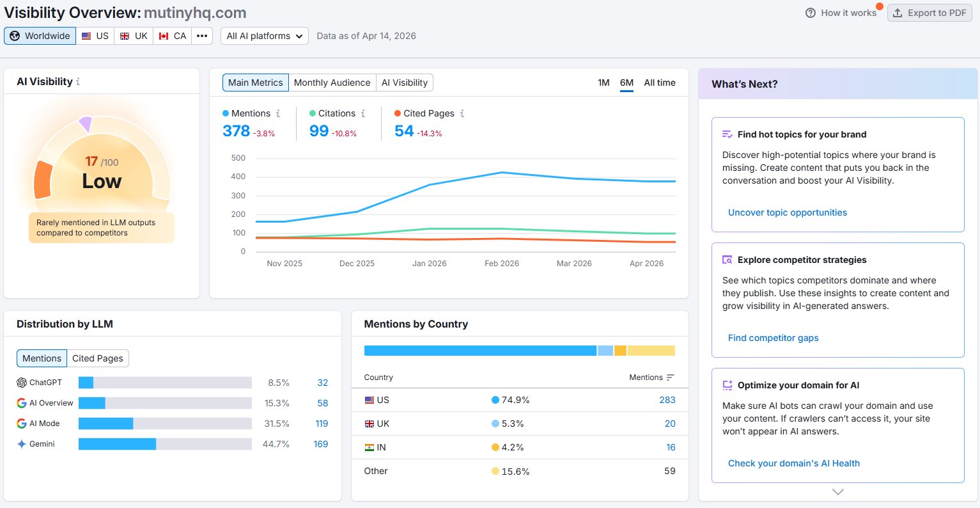This screenshot has height=508, width=980.
Task: Toggle the green Citations legend dot
Action: (313, 113)
